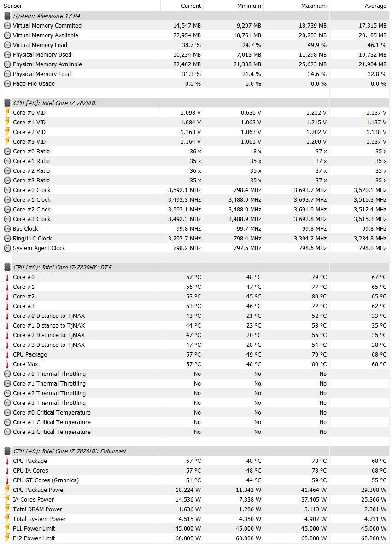Click the Sensor column header
The image size is (392, 544).
pyautogui.click(x=13, y=6)
